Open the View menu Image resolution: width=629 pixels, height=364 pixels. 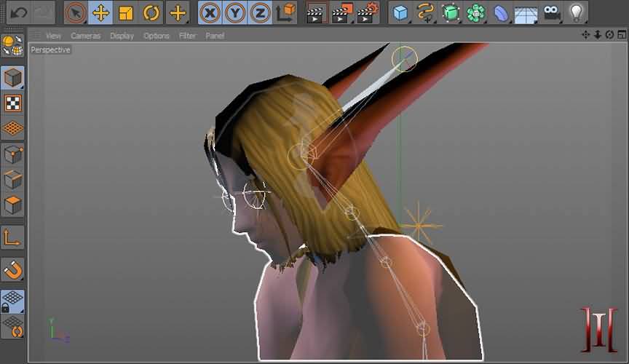pyautogui.click(x=53, y=36)
